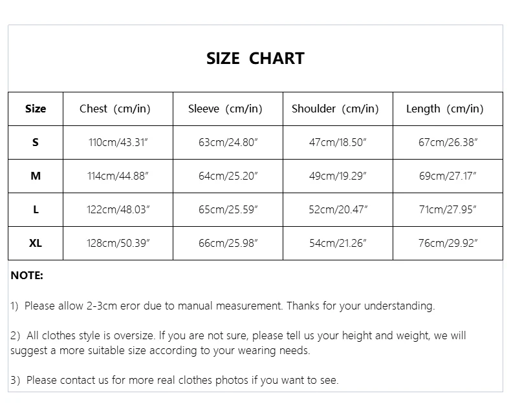
Task: Select the oversize style note text
Action: click(x=237, y=343)
